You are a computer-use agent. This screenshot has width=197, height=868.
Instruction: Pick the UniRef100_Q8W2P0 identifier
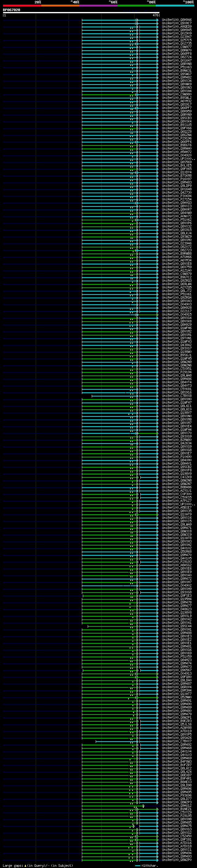point(177,860)
